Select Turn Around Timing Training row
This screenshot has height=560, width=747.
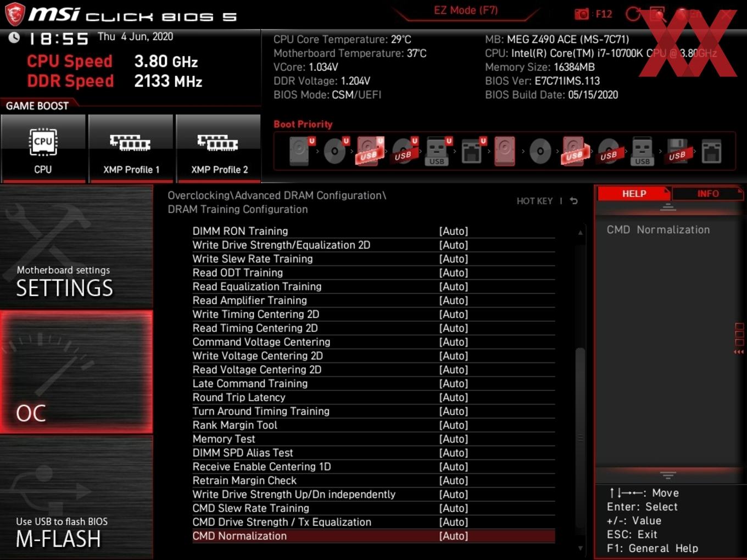click(x=374, y=411)
